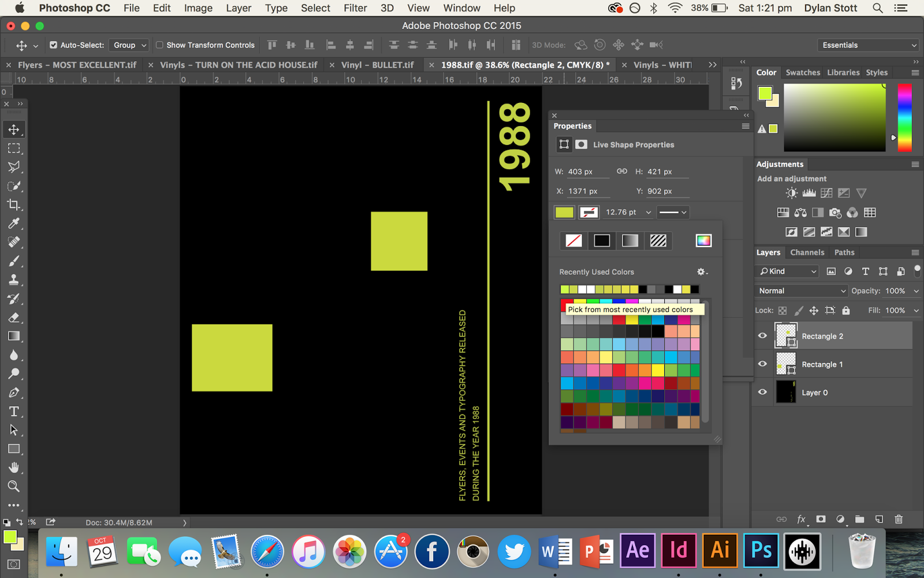
Task: Choose the Eraser tool
Action: tap(14, 317)
